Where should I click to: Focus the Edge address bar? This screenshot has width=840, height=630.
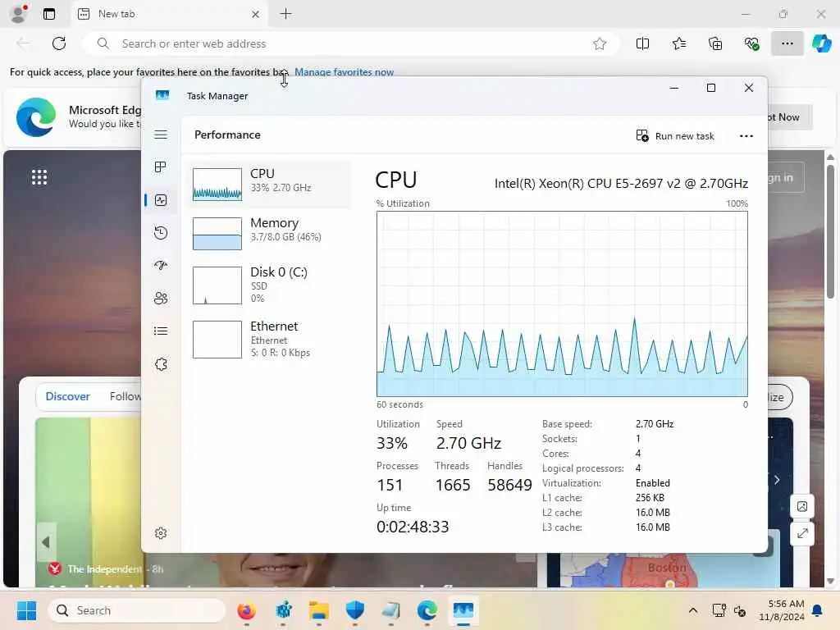(351, 43)
